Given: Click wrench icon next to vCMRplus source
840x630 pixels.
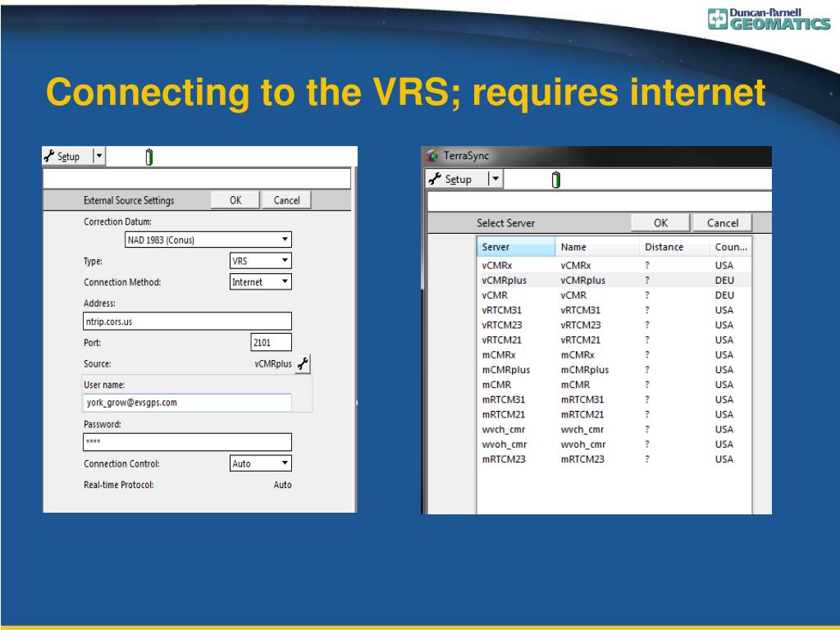Looking at the screenshot, I should [x=303, y=363].
